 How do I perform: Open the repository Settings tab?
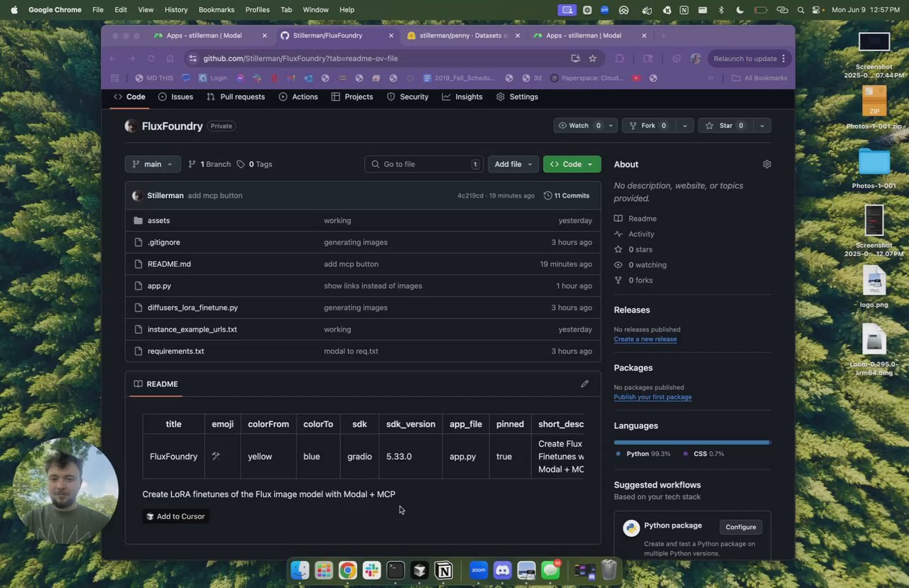click(x=517, y=97)
